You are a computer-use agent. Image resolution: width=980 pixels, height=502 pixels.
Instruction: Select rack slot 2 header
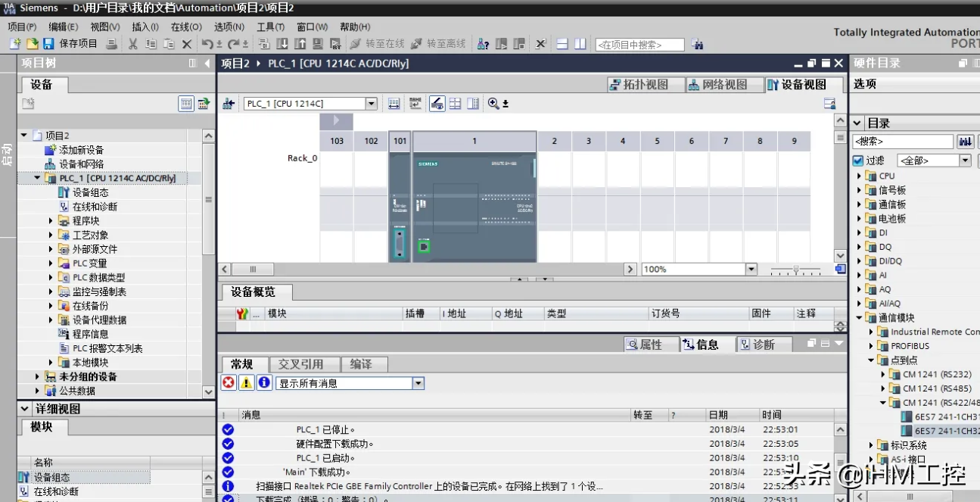[555, 141]
